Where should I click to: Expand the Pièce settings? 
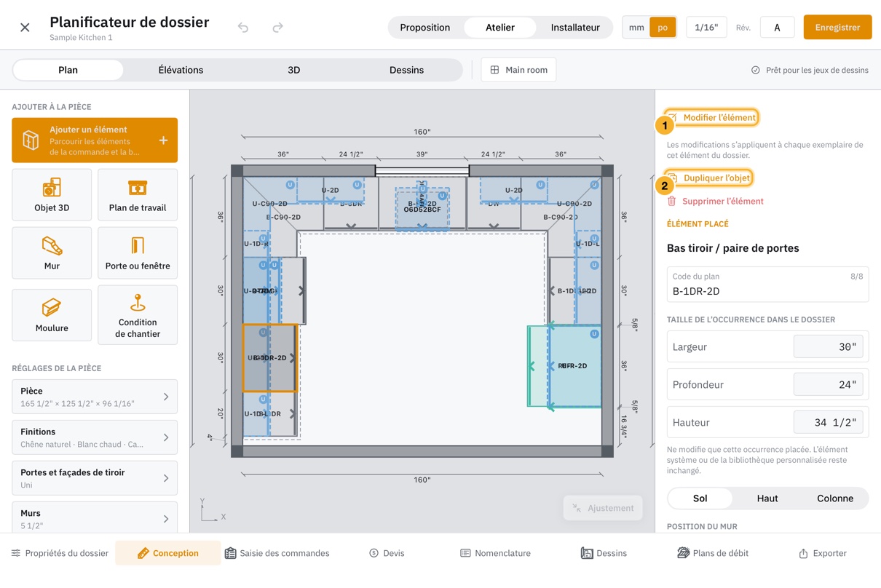(95, 397)
